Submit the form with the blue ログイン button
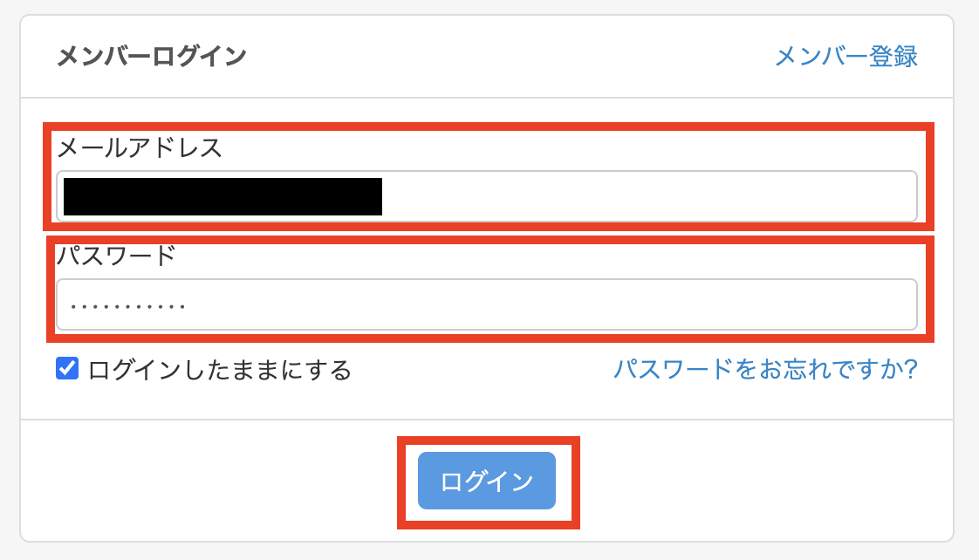The width and height of the screenshot is (979, 560). 487,481
